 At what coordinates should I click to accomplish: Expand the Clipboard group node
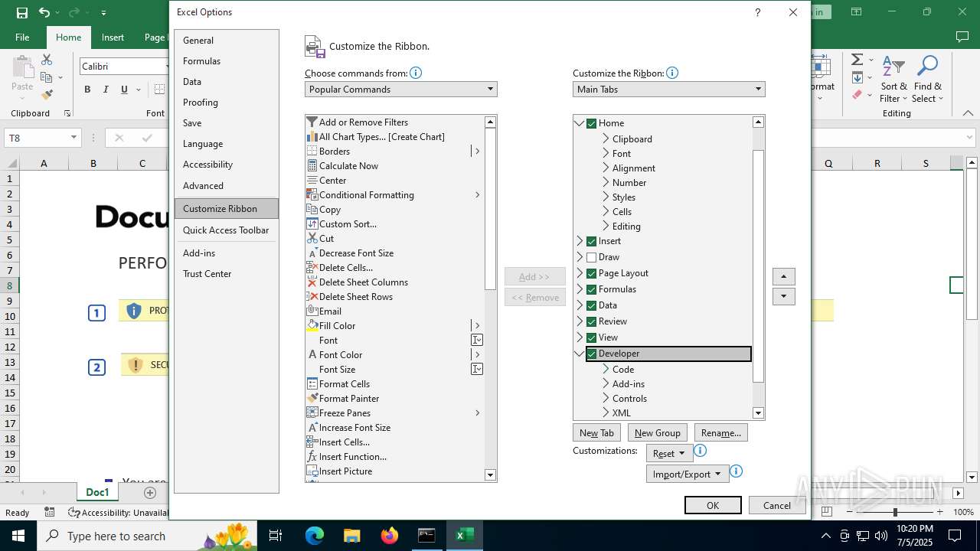point(606,139)
